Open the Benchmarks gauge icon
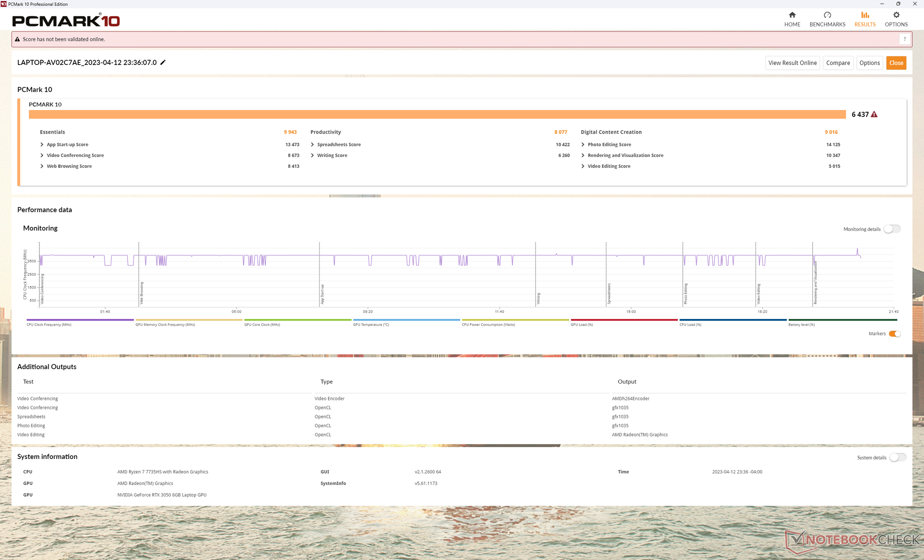The image size is (924, 560). click(827, 15)
